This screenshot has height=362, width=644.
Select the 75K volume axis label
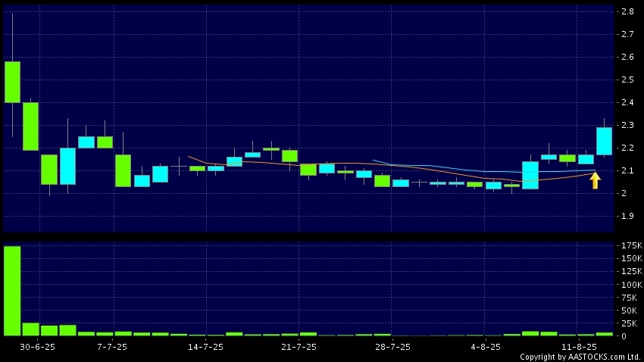(x=629, y=298)
